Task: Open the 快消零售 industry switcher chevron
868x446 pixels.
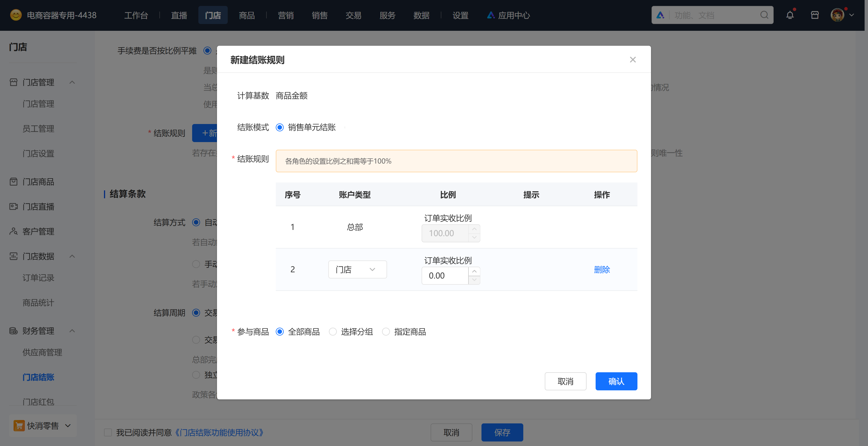Action: (x=68, y=426)
